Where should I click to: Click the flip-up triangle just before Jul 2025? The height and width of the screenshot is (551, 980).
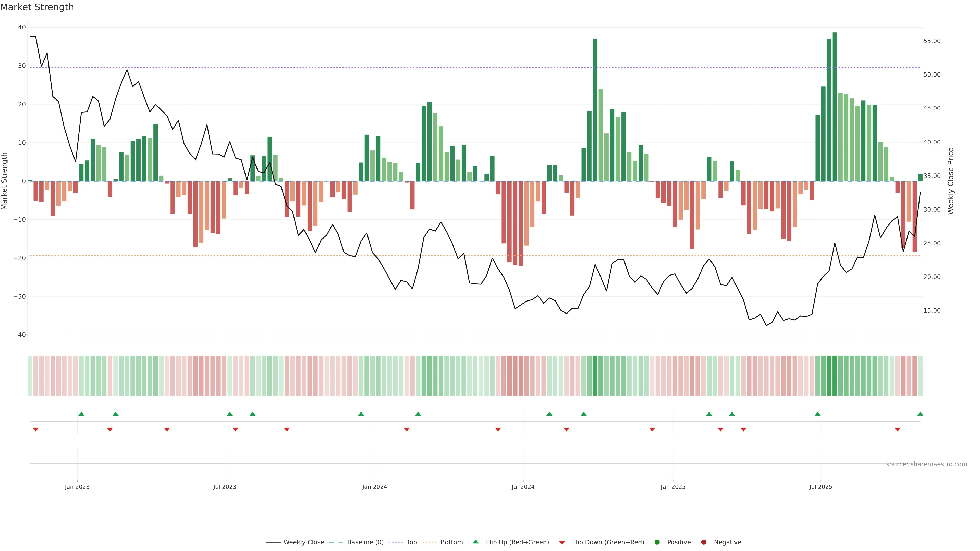click(x=817, y=414)
